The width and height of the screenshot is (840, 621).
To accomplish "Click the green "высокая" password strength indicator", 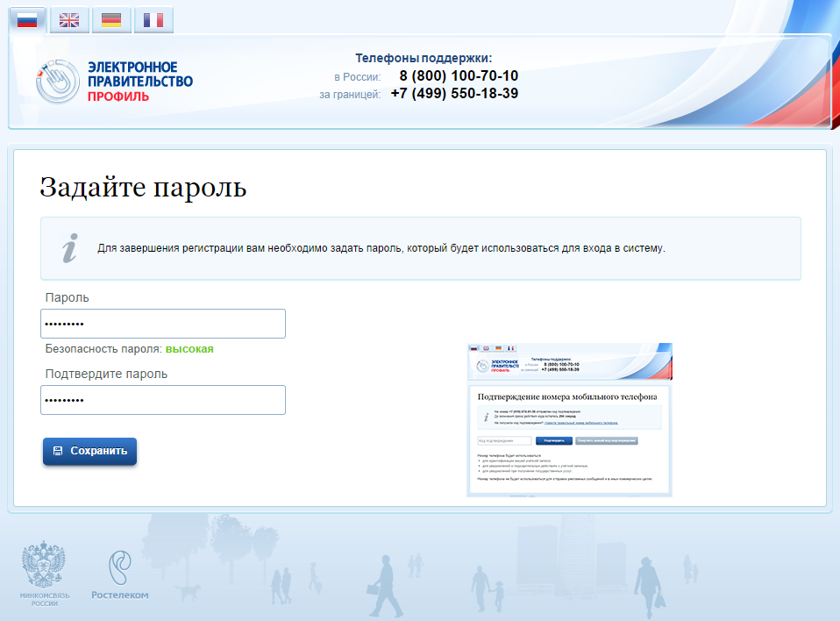I will point(189,349).
